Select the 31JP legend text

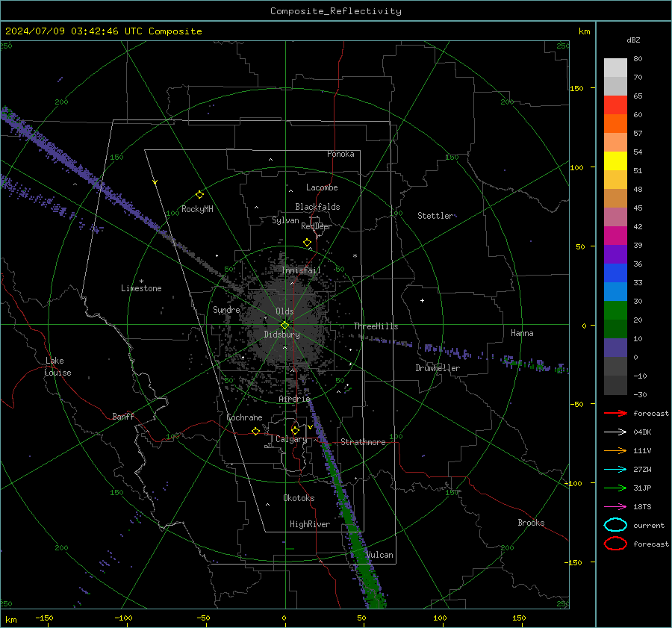[x=642, y=488]
